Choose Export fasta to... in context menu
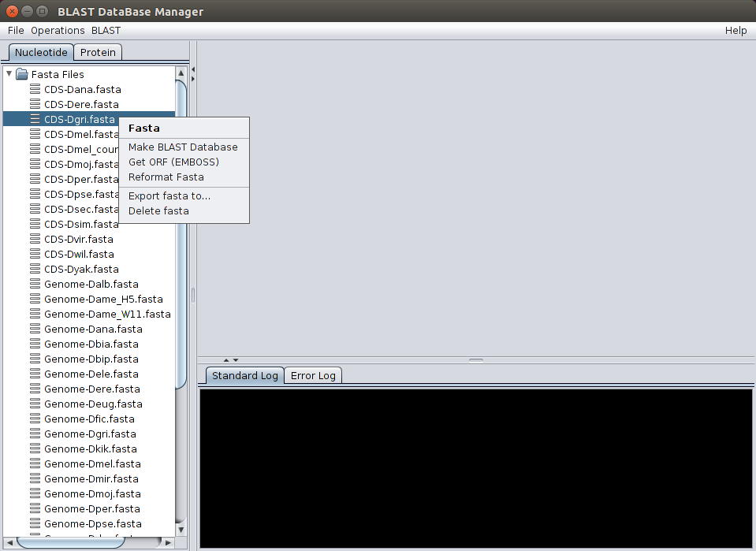Viewport: 756px width, 551px height. point(184,195)
